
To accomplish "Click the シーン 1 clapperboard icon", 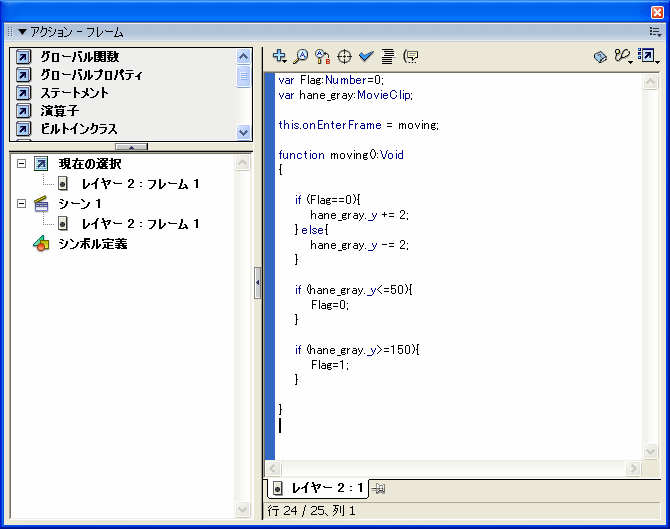I will (x=41, y=204).
